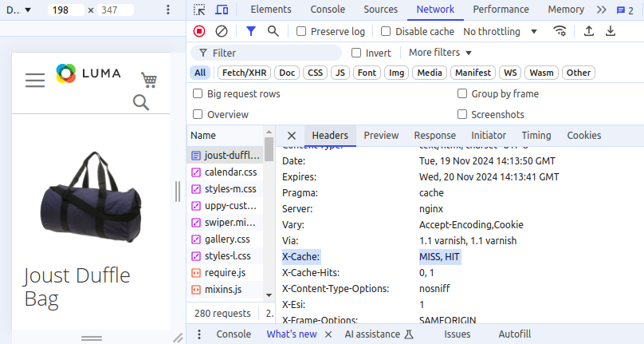Screen dimensions: 644x344
Task: Filter requests by Media
Action: 430,73
